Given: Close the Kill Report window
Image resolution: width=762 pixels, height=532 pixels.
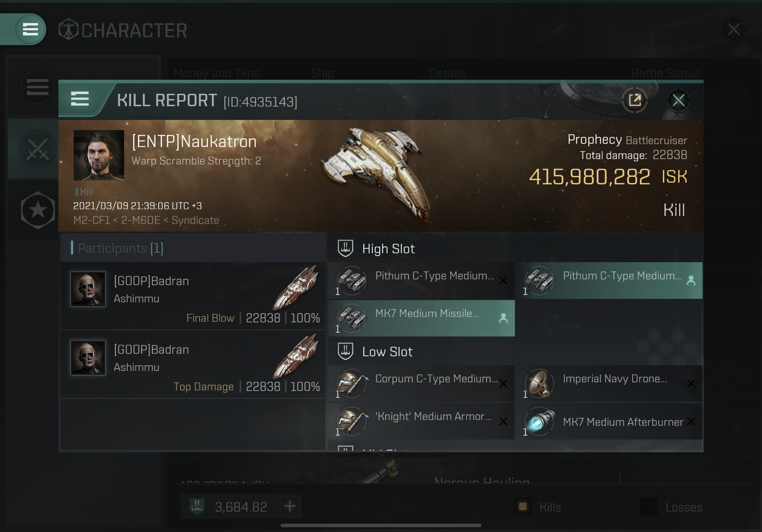Looking at the screenshot, I should [678, 100].
